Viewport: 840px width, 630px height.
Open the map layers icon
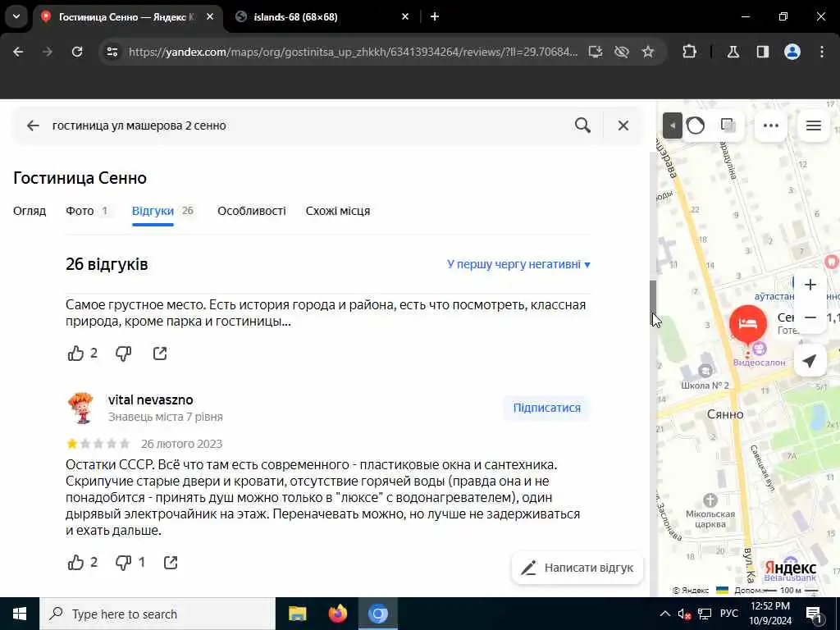tap(728, 126)
